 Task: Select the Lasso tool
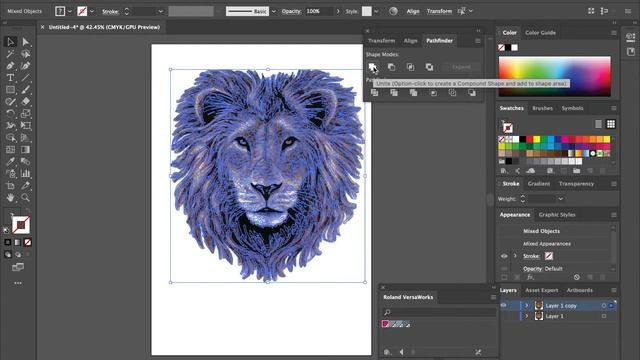coord(25,54)
